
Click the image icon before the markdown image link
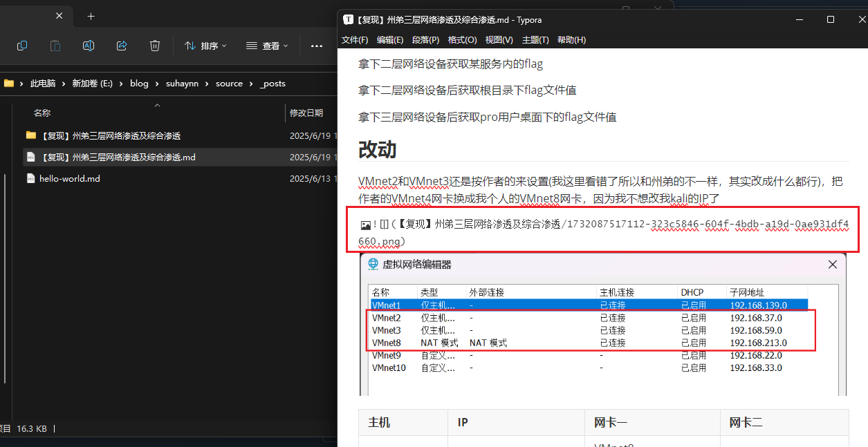coord(365,225)
